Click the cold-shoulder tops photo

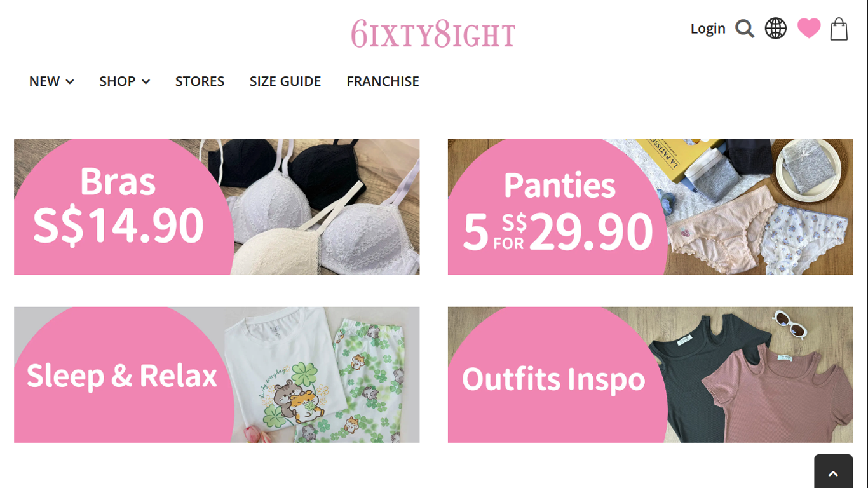pyautogui.click(x=756, y=375)
